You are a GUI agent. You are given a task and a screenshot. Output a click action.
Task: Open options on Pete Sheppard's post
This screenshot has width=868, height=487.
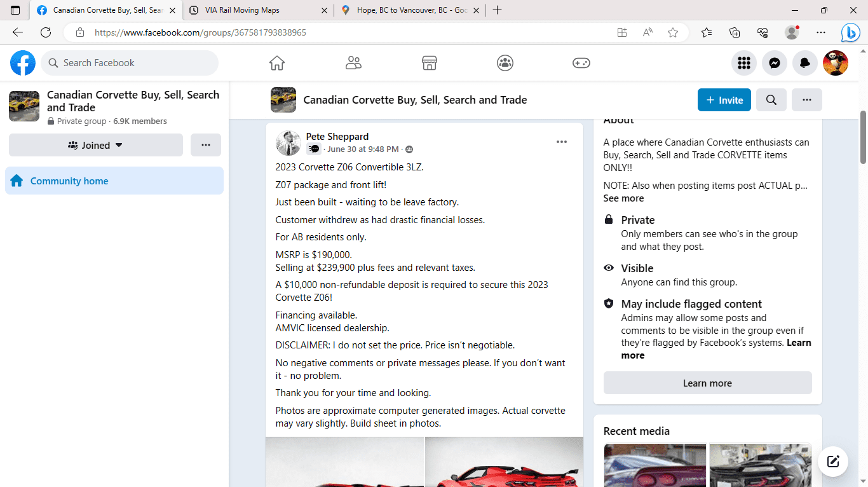click(x=561, y=141)
